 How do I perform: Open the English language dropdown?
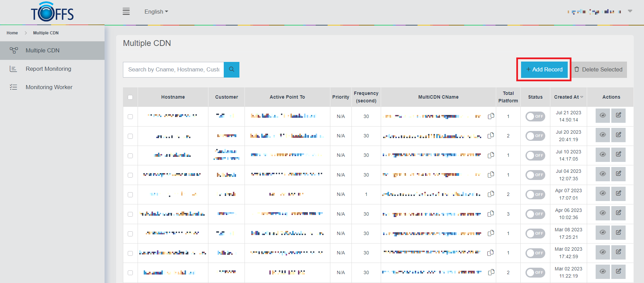coord(156,12)
